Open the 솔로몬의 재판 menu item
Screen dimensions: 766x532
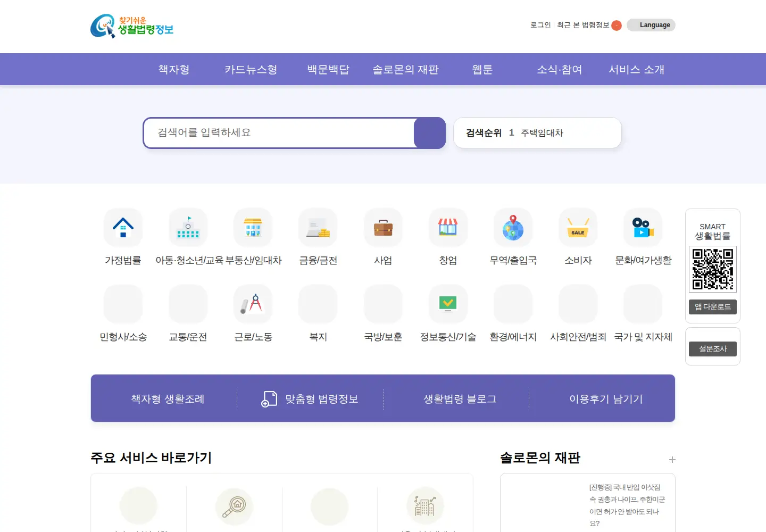click(405, 69)
